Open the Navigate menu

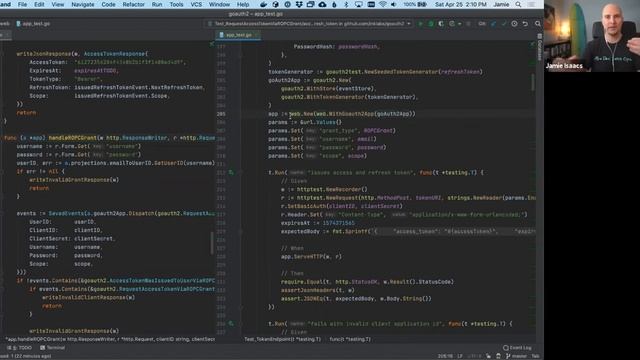83,4
